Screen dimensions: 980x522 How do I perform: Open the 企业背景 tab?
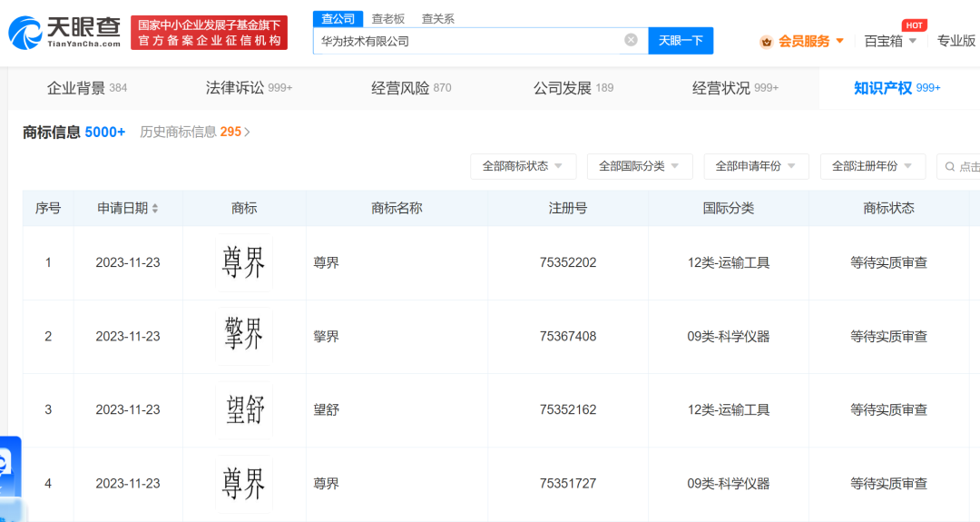(x=87, y=88)
